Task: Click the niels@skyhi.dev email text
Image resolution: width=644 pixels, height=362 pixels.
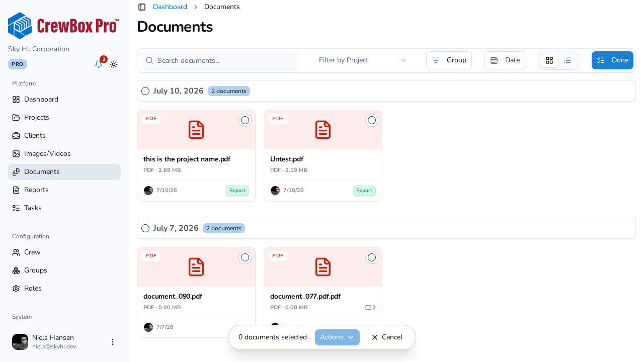Action: pos(54,347)
